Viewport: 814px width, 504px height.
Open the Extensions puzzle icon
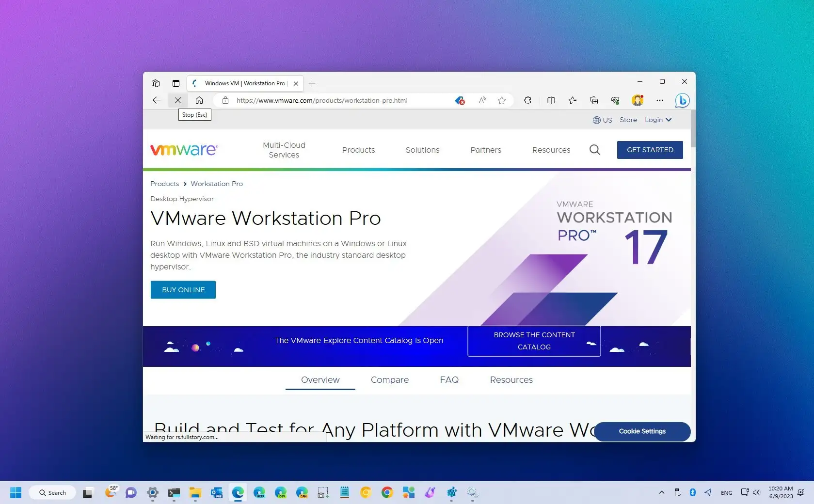coord(527,100)
